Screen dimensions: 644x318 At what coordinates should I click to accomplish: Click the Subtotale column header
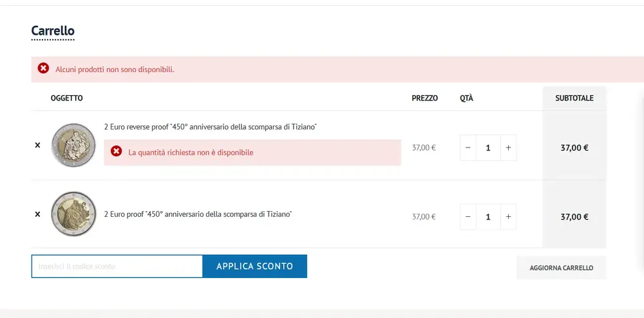[574, 98]
